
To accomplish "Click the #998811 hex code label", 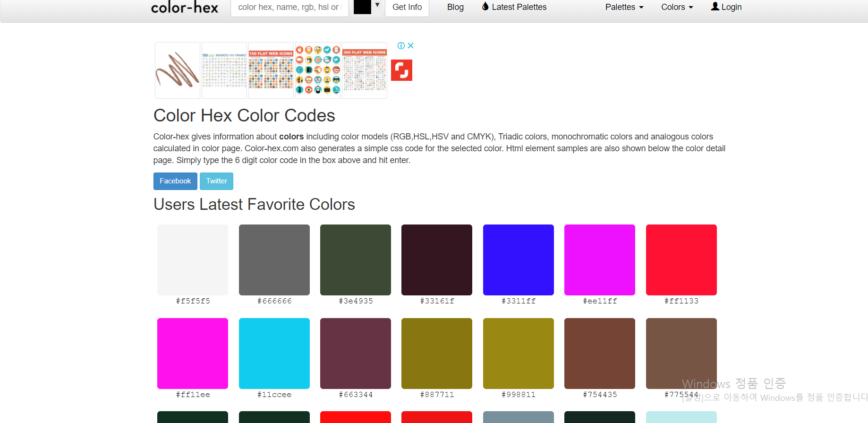I will (519, 395).
